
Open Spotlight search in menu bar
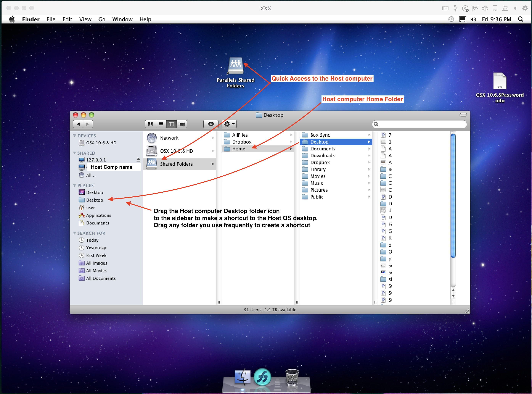[521, 19]
